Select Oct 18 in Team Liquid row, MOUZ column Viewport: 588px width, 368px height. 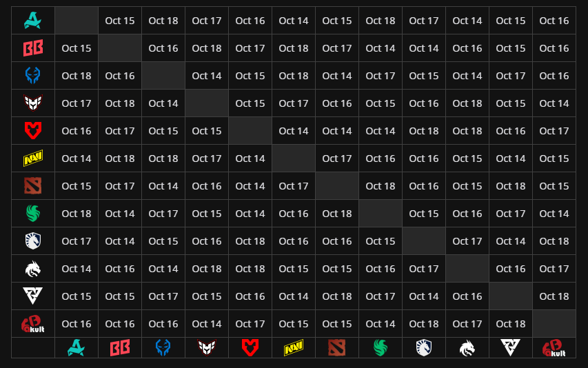pyautogui.click(x=250, y=241)
